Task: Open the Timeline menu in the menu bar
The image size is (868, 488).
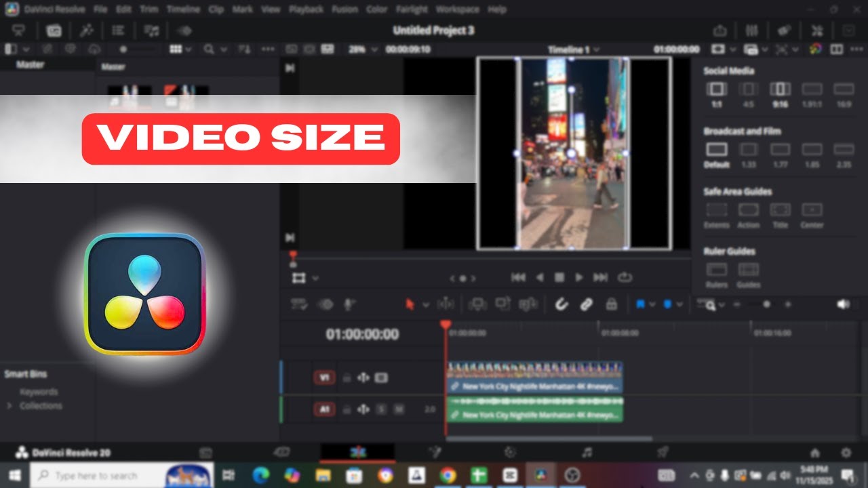Action: pyautogui.click(x=183, y=9)
